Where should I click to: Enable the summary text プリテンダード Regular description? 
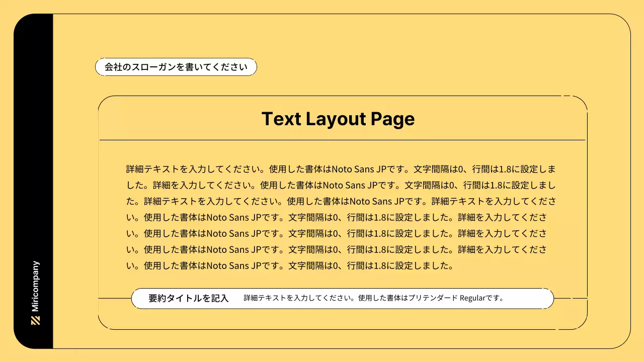coord(373,298)
